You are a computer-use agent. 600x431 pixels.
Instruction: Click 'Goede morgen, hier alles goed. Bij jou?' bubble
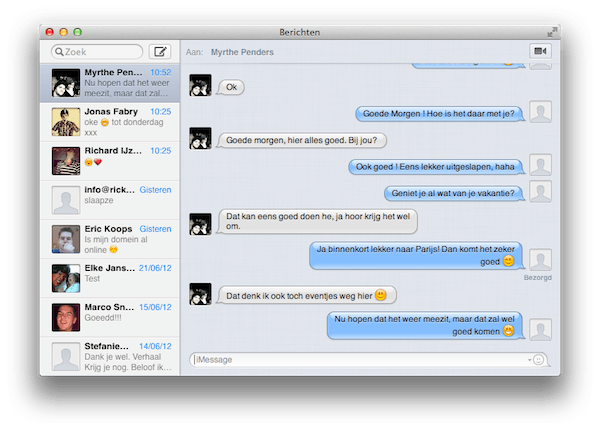302,140
